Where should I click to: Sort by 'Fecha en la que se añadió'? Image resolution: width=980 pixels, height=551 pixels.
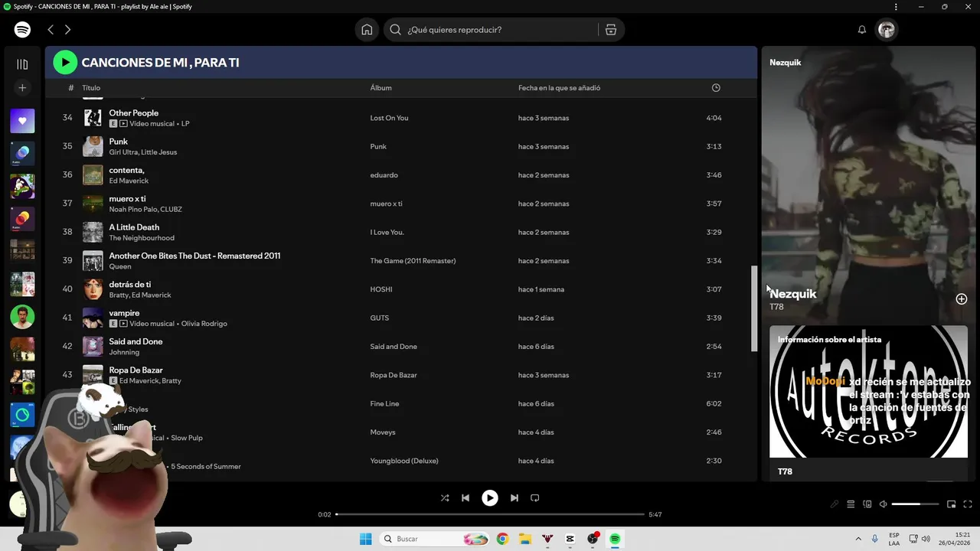tap(559, 88)
